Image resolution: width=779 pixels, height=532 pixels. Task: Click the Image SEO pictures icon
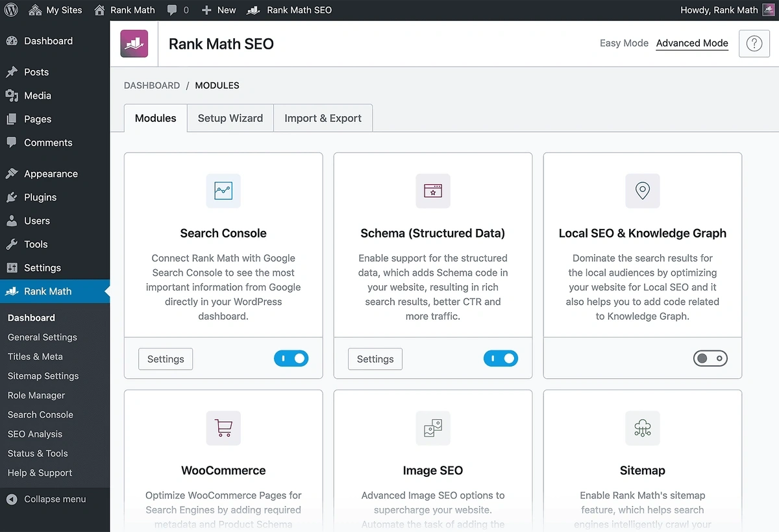point(433,428)
